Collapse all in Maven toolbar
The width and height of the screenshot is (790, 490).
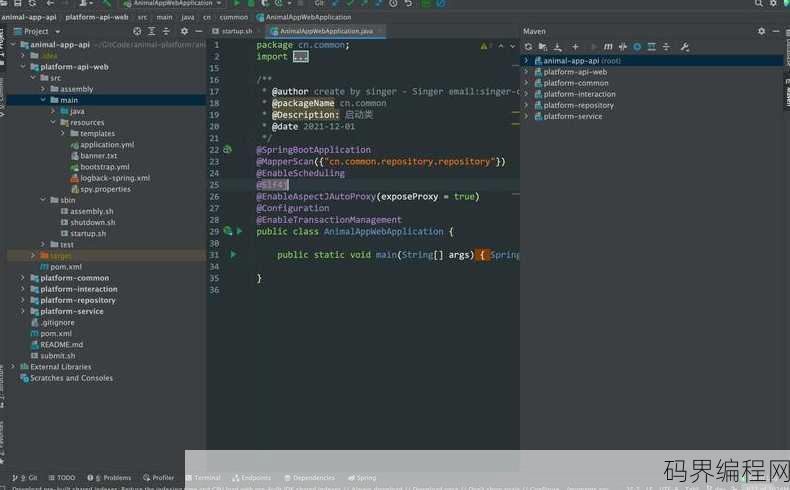666,47
